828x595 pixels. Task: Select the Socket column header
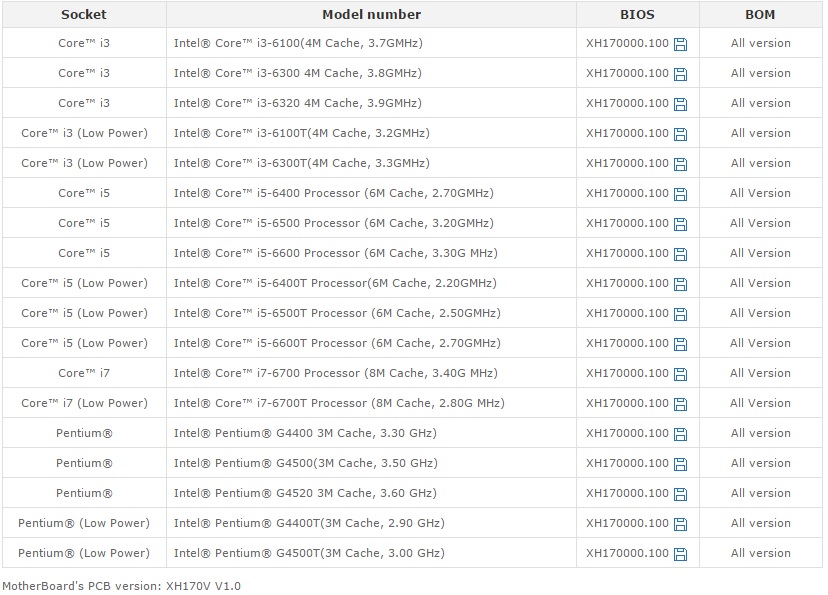[x=83, y=14]
